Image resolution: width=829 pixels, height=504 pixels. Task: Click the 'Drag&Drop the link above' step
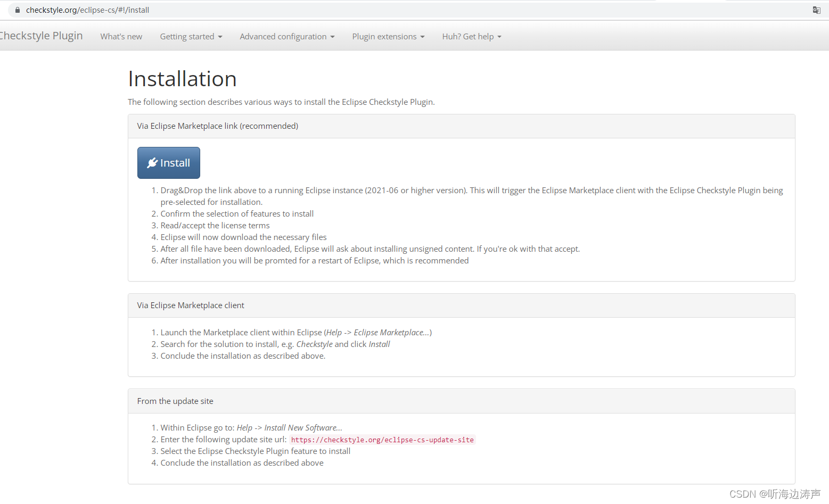[472, 196]
